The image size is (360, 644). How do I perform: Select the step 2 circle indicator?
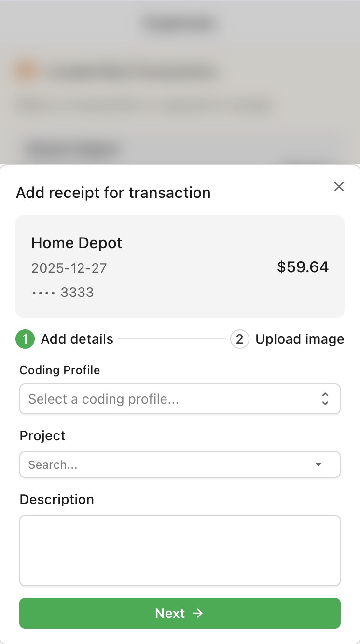coord(240,339)
